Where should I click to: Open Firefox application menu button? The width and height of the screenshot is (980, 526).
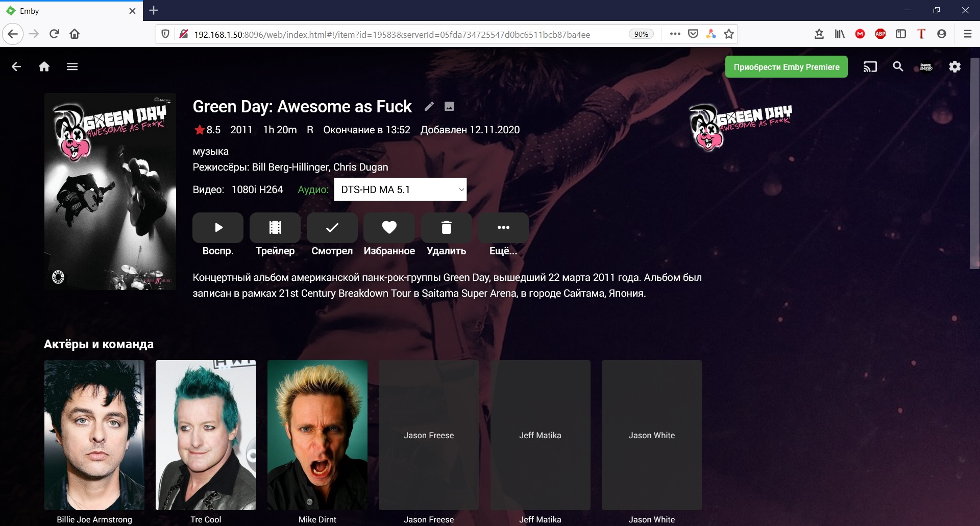(967, 34)
